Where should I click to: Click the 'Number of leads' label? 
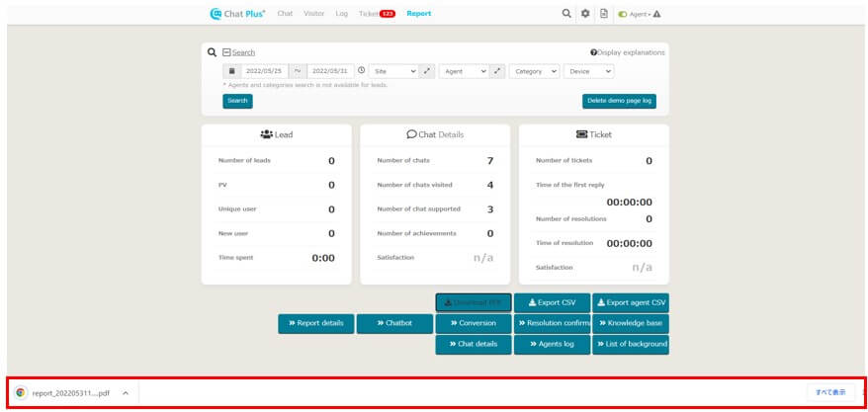244,160
